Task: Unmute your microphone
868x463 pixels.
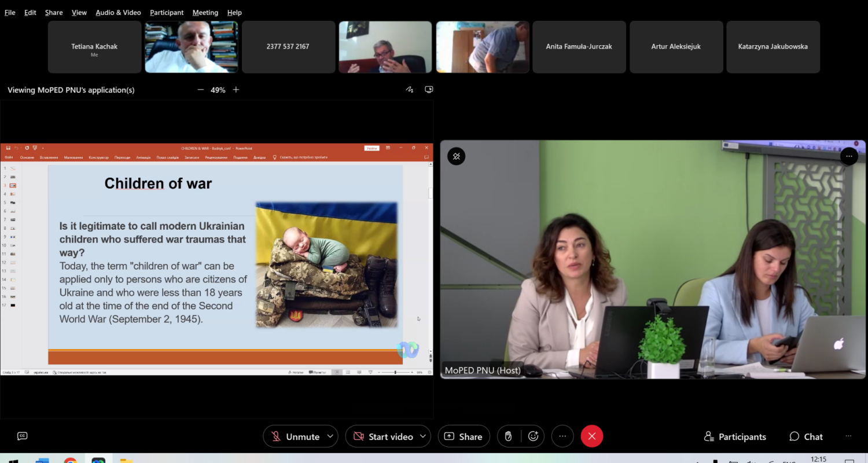Action: tap(295, 436)
